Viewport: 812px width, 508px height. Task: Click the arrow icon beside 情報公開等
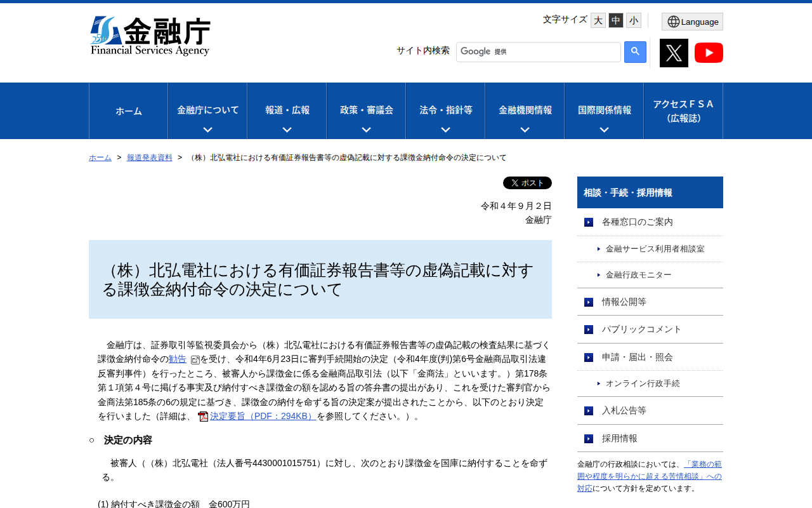pyautogui.click(x=589, y=302)
